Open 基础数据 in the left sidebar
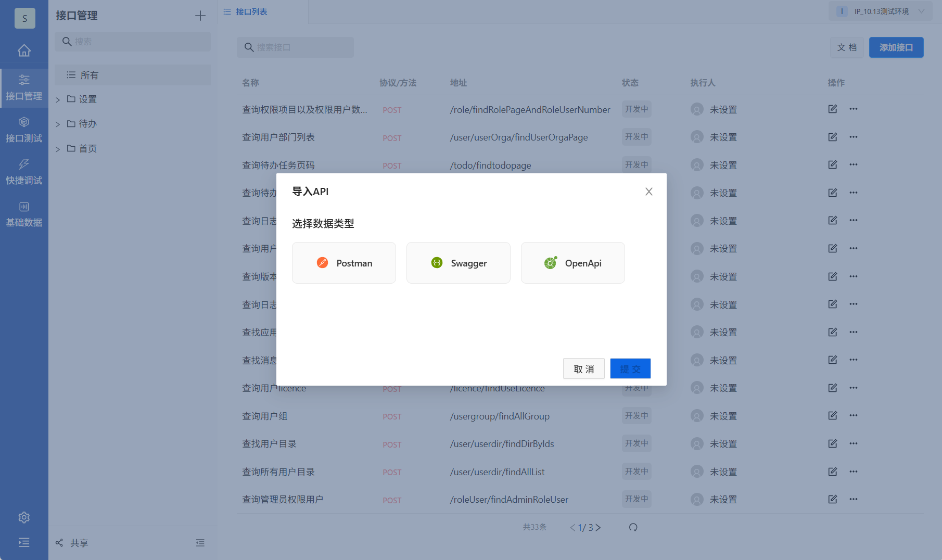942x560 pixels. pyautogui.click(x=24, y=214)
